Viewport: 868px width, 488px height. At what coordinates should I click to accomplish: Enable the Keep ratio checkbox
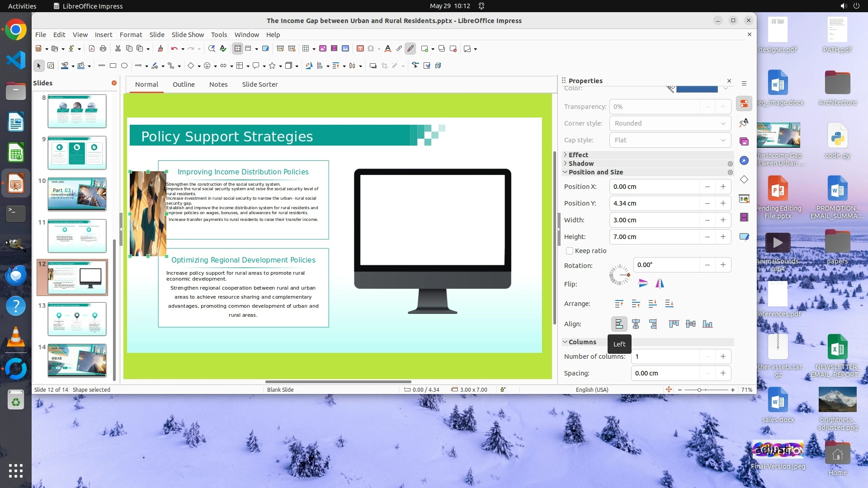(x=570, y=251)
